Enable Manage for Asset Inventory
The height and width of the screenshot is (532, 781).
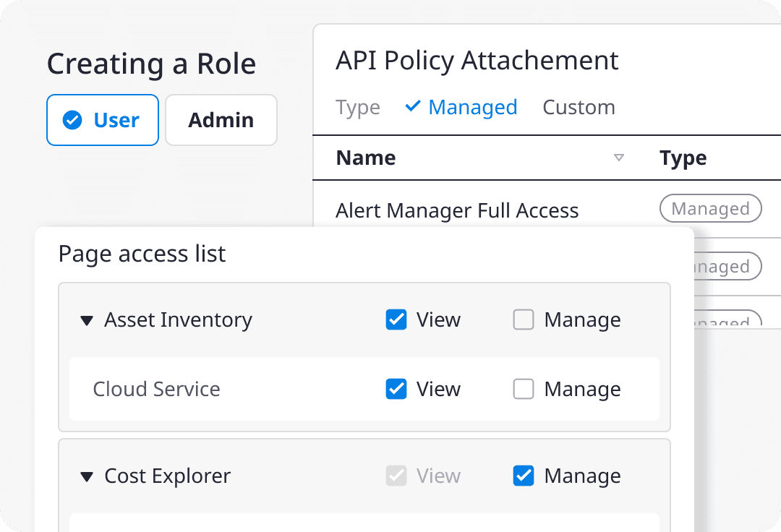(524, 319)
